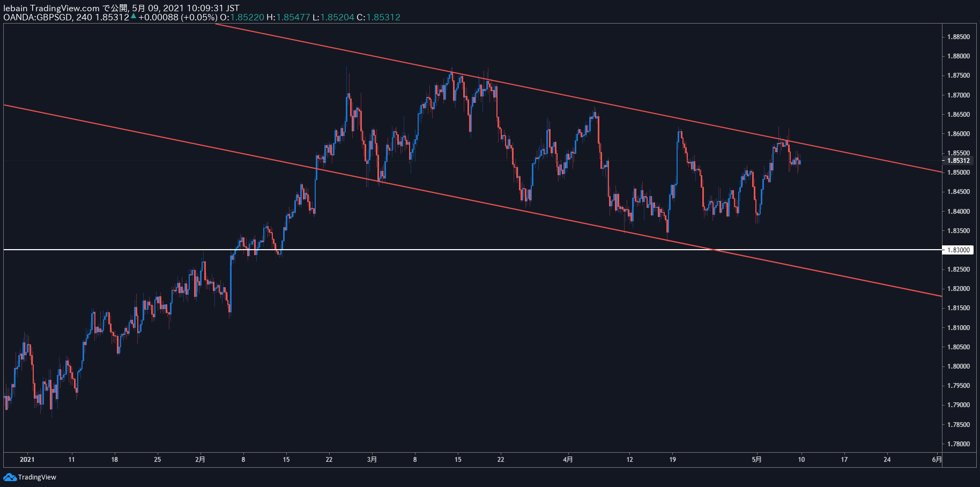Click the low value L:1.85204

click(333, 17)
